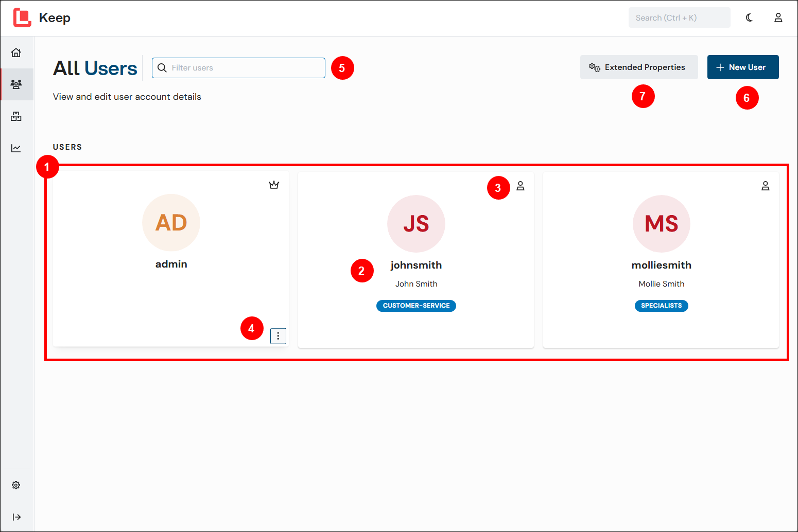
Task: Click the USERS section label
Action: coord(67,147)
